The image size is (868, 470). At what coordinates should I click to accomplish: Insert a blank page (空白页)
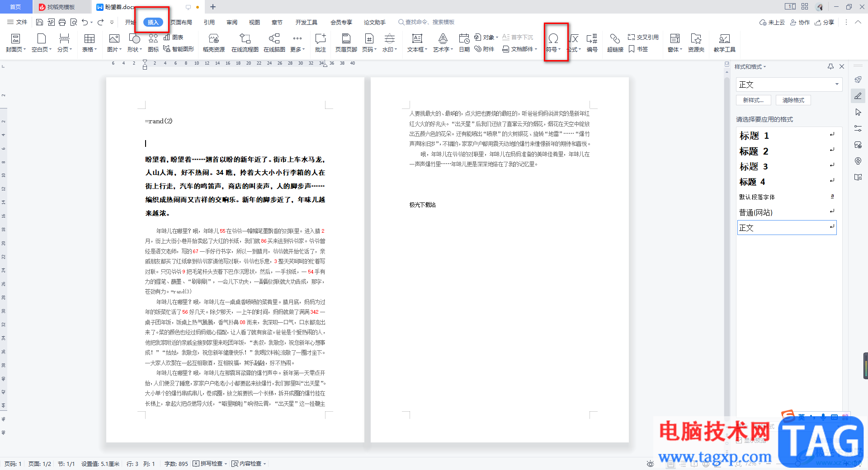pyautogui.click(x=41, y=43)
